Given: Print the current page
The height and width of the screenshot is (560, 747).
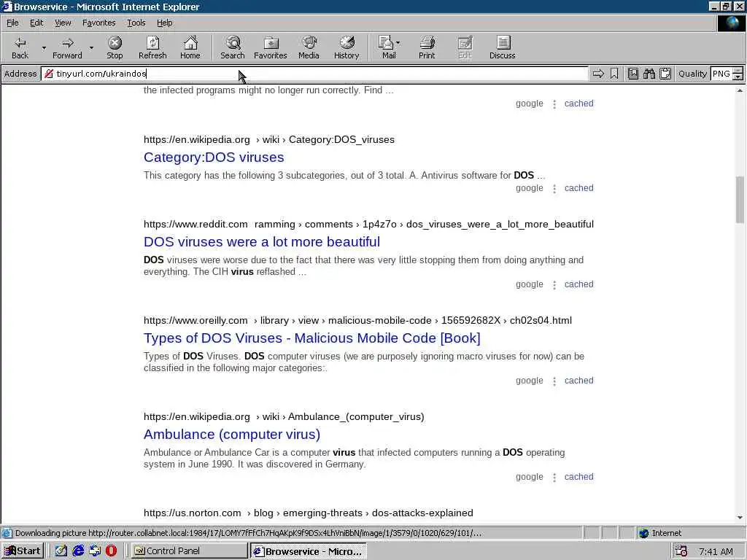Looking at the screenshot, I should coord(427,47).
